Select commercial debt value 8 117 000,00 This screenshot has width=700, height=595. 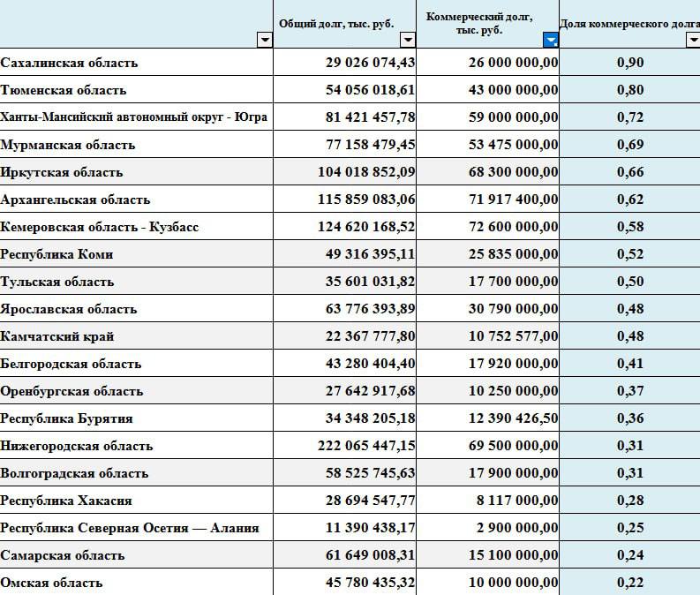click(487, 500)
